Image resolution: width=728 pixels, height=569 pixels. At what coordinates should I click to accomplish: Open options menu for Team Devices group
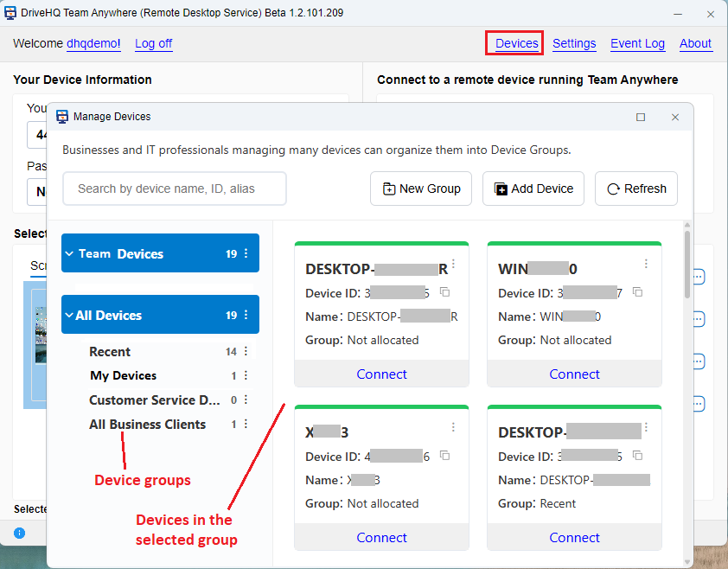tap(246, 253)
